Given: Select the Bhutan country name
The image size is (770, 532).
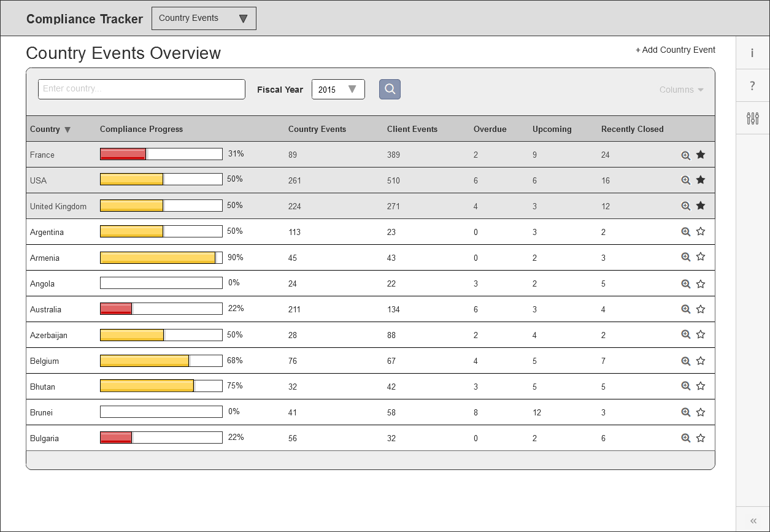Looking at the screenshot, I should pos(42,387).
